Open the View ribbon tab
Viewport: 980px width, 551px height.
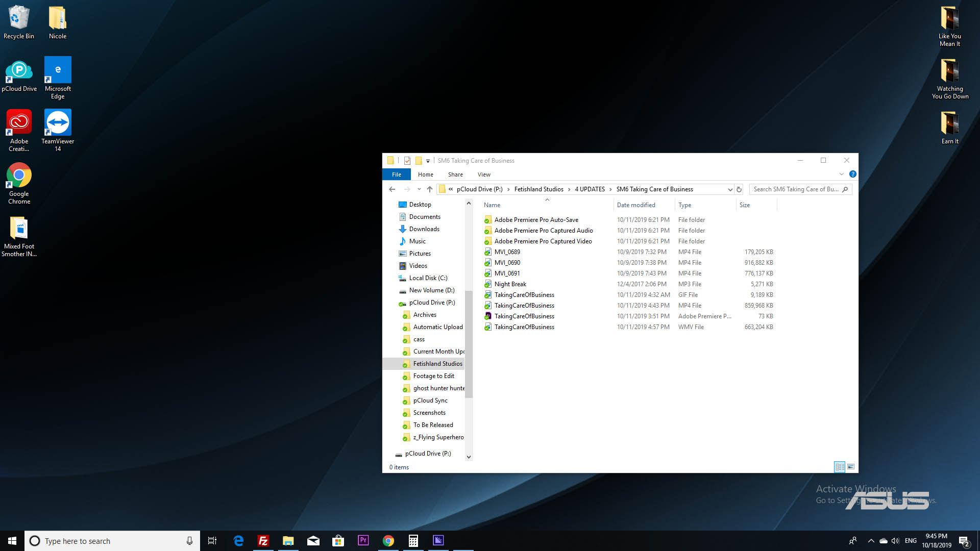coord(484,174)
